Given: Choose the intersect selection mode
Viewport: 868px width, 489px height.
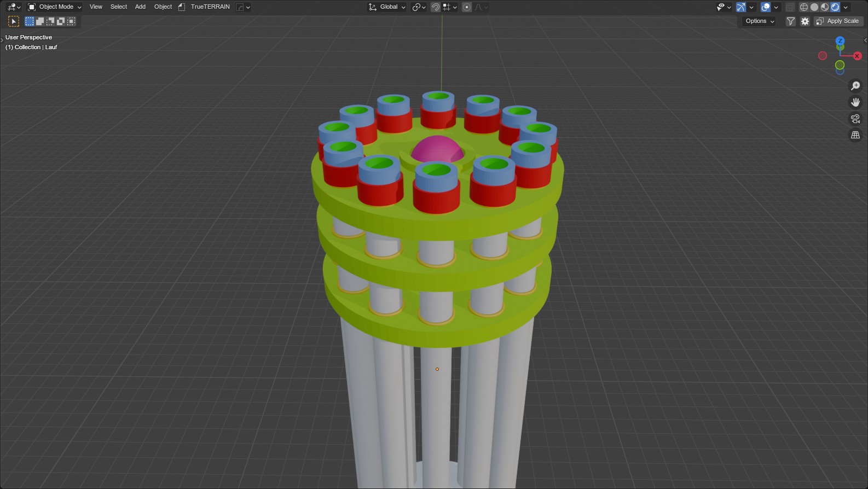Looking at the screenshot, I should click(71, 21).
